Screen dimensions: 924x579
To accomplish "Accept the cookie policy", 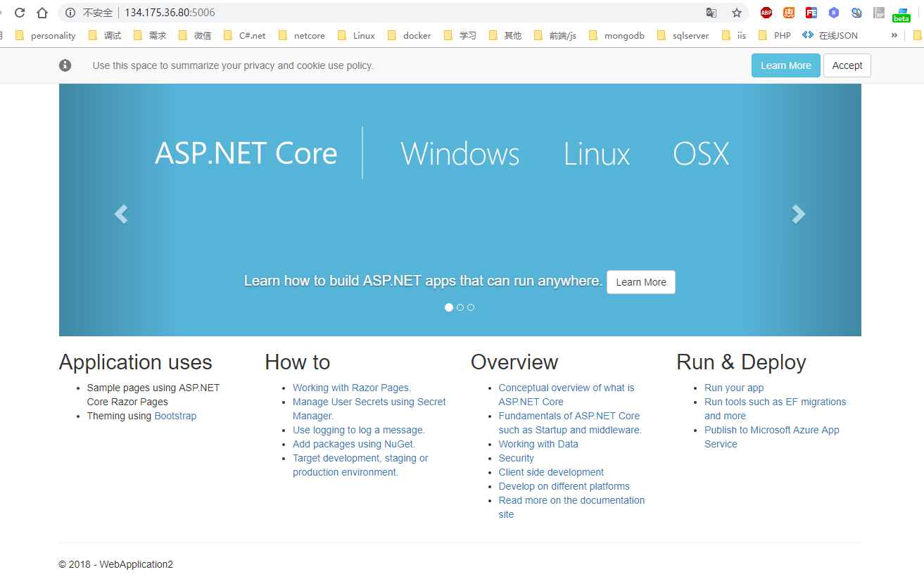I will [x=847, y=65].
